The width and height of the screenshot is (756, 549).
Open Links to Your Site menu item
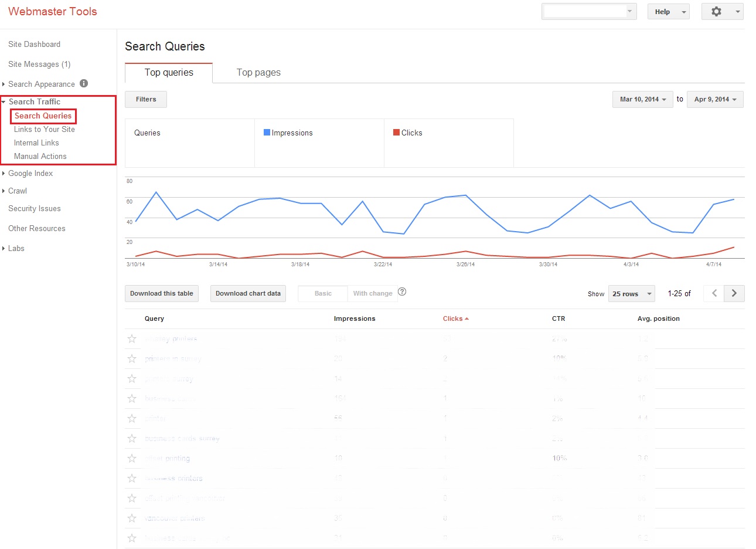[45, 129]
